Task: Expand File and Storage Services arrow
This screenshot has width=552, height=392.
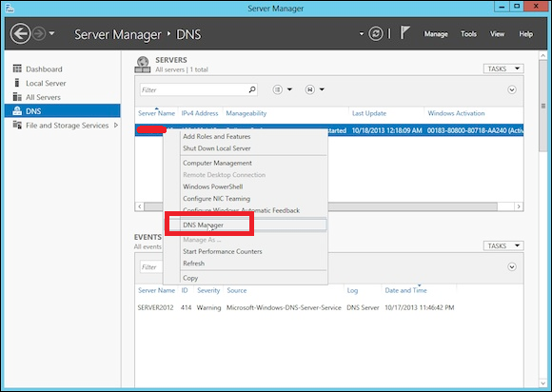Action: pyautogui.click(x=116, y=125)
